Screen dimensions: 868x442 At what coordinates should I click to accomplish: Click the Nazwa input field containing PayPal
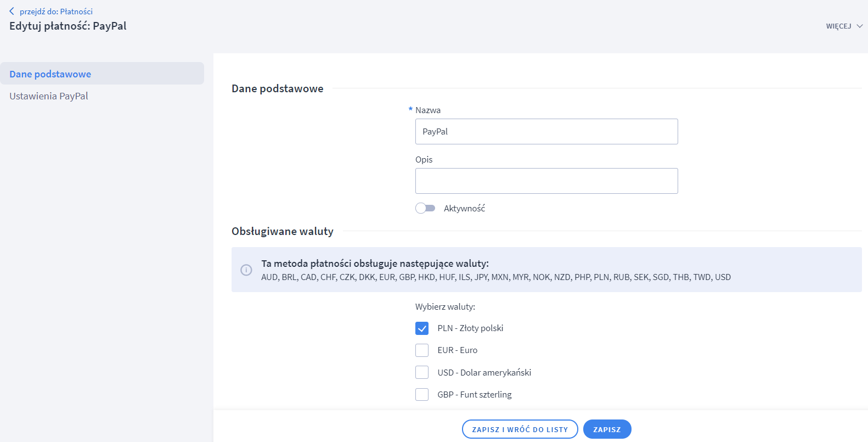click(546, 132)
